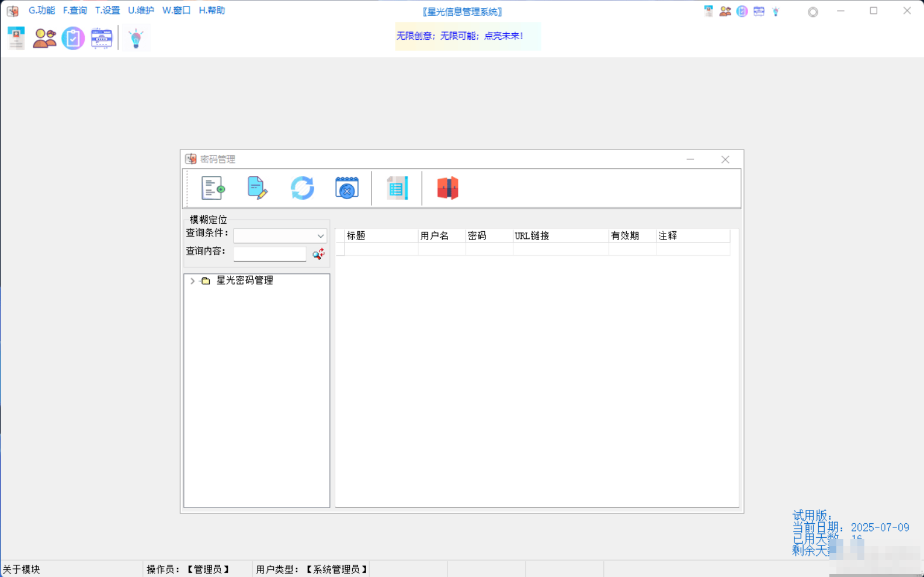Click the 有效期 column header

tap(633, 236)
